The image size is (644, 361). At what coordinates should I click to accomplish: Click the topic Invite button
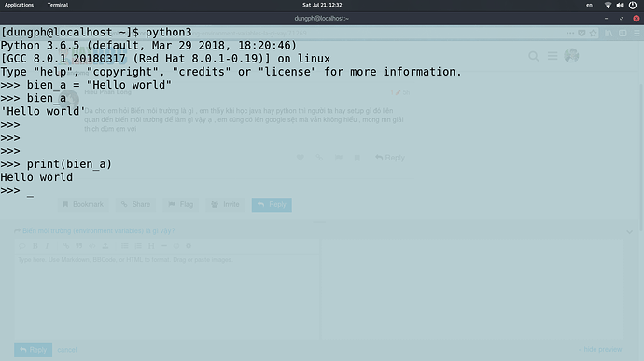click(225, 204)
